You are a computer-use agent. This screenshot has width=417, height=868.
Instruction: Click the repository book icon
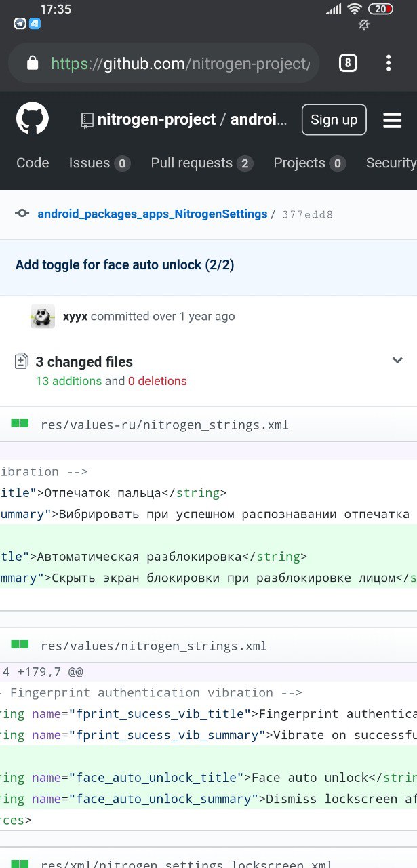pos(87,120)
